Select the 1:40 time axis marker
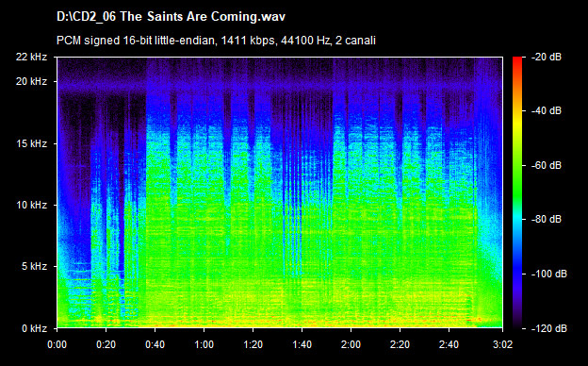The image size is (588, 366). pyautogui.click(x=302, y=344)
